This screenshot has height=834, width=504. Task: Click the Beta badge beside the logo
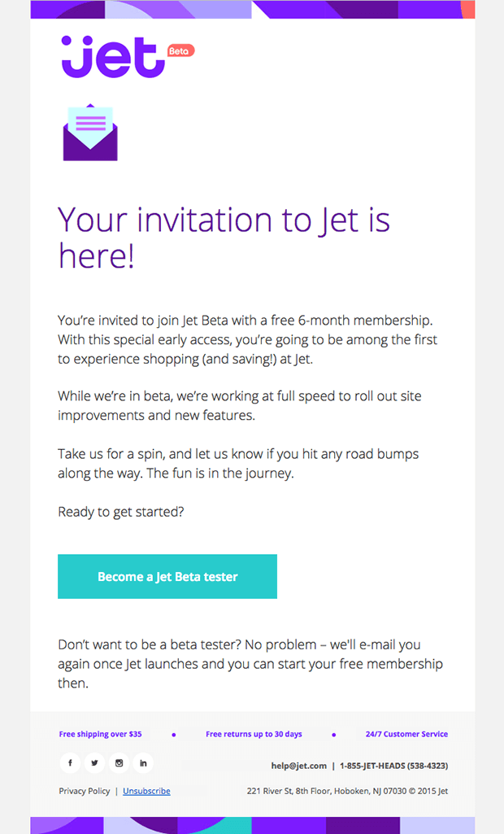click(180, 50)
